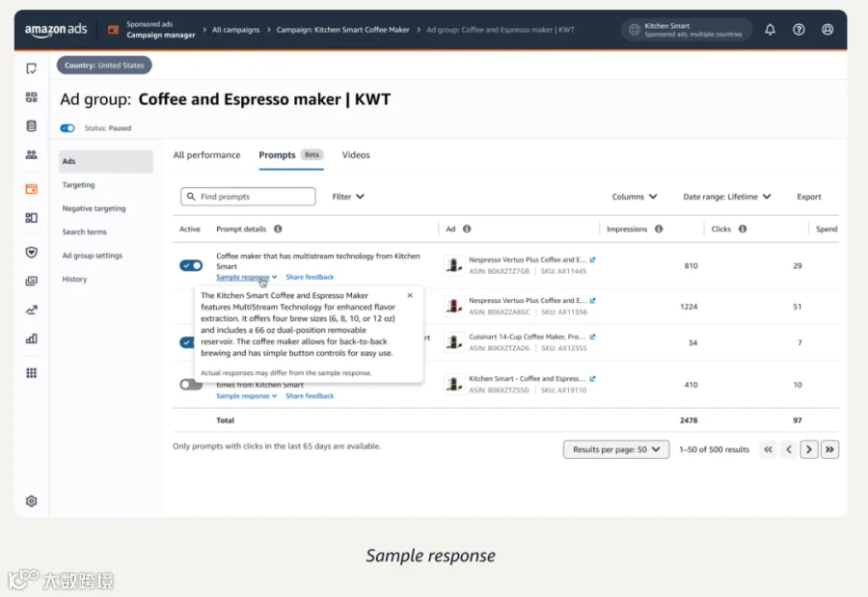Viewport: 868px width, 597px height.
Task: Open the shield brand safety sidebar icon
Action: pyautogui.click(x=32, y=253)
